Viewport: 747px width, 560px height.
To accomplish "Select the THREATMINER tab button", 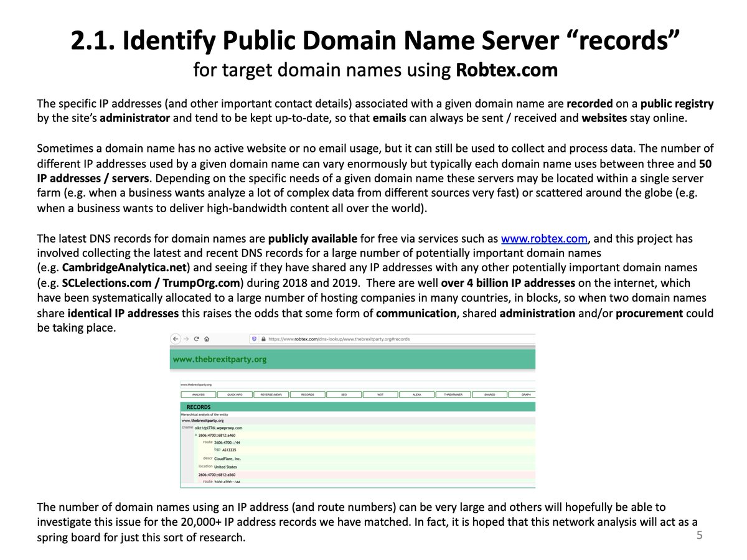I will pos(453,394).
